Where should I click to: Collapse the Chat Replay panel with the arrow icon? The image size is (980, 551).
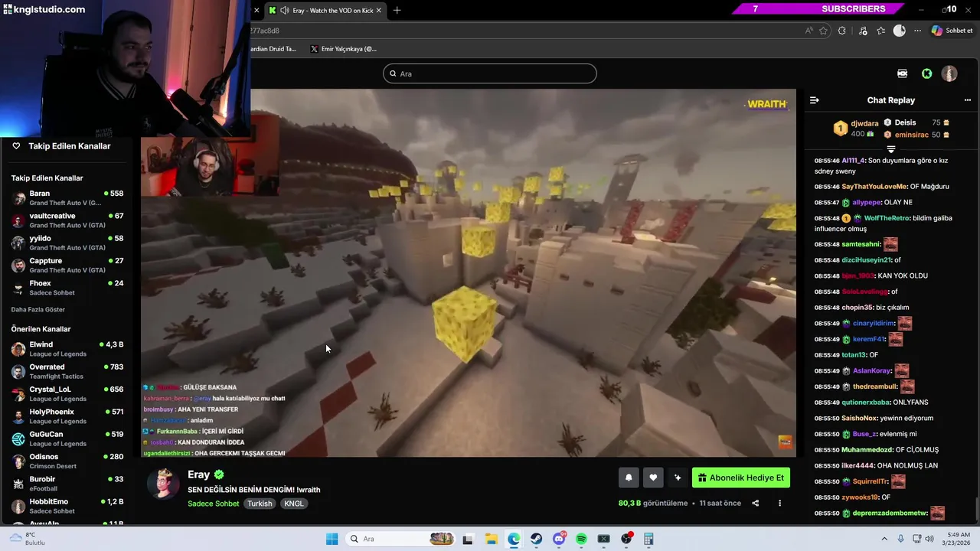(815, 100)
